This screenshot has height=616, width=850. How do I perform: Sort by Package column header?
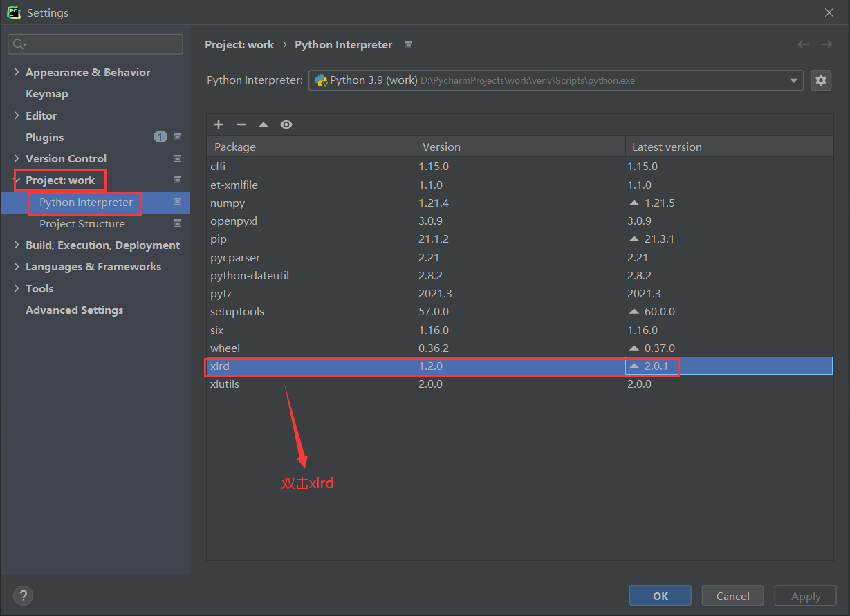[311, 147]
